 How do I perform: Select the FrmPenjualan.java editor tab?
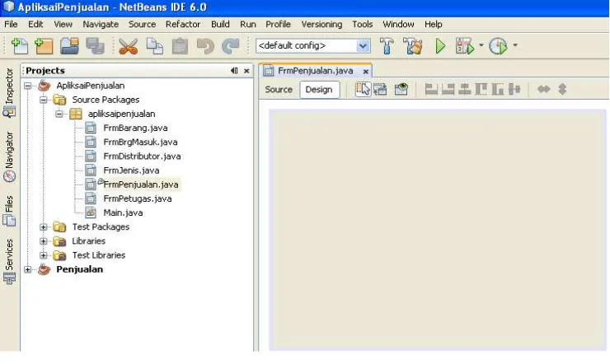point(315,71)
